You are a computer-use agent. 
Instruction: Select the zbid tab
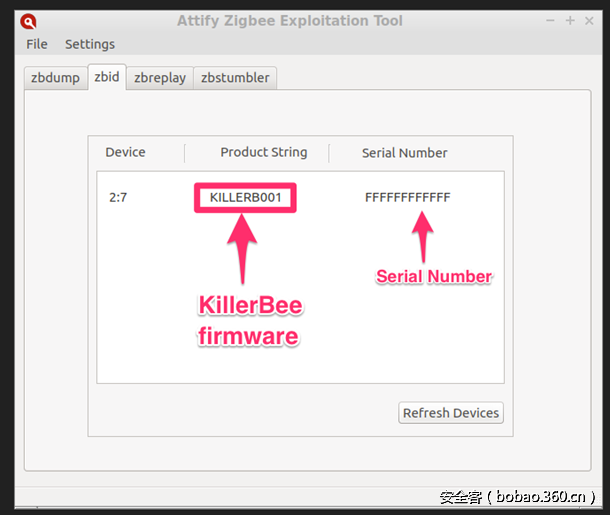[107, 77]
